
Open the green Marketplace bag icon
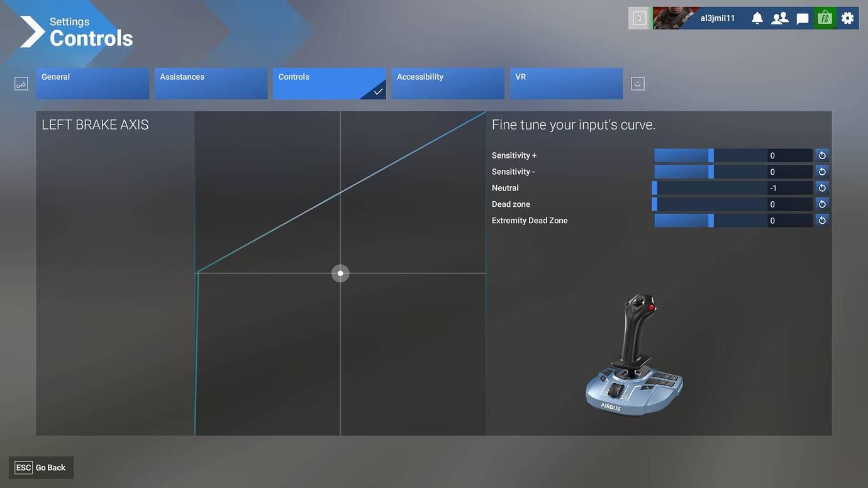click(x=825, y=18)
